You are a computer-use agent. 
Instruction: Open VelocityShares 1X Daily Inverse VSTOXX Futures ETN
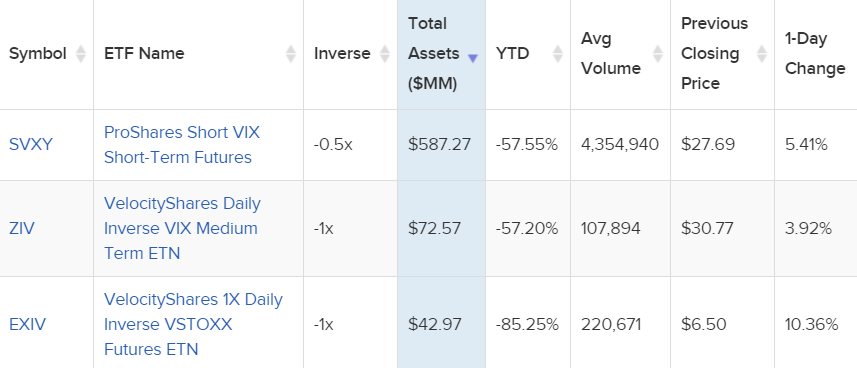tap(193, 324)
